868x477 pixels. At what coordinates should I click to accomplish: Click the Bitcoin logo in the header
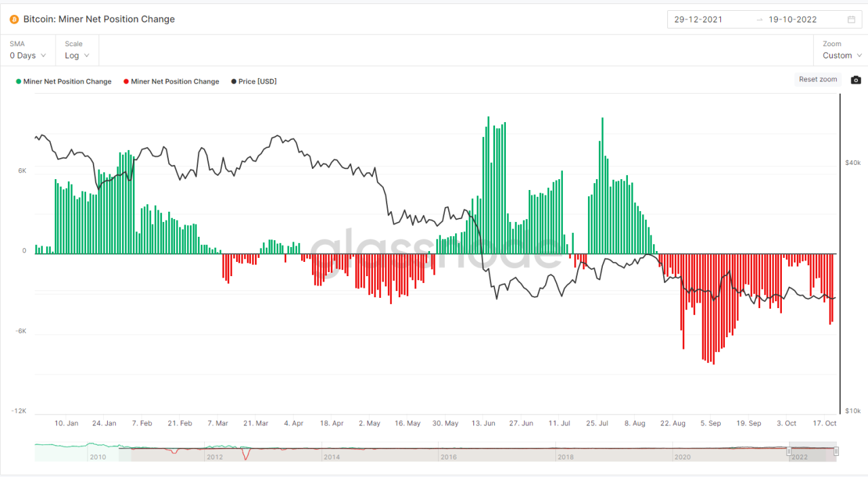click(14, 19)
